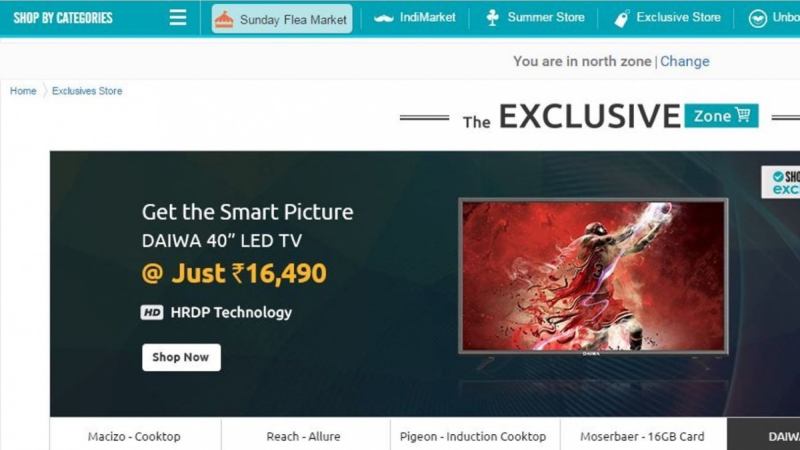Image resolution: width=800 pixels, height=450 pixels.
Task: Click the Summer Store fan icon
Action: pos(492,18)
